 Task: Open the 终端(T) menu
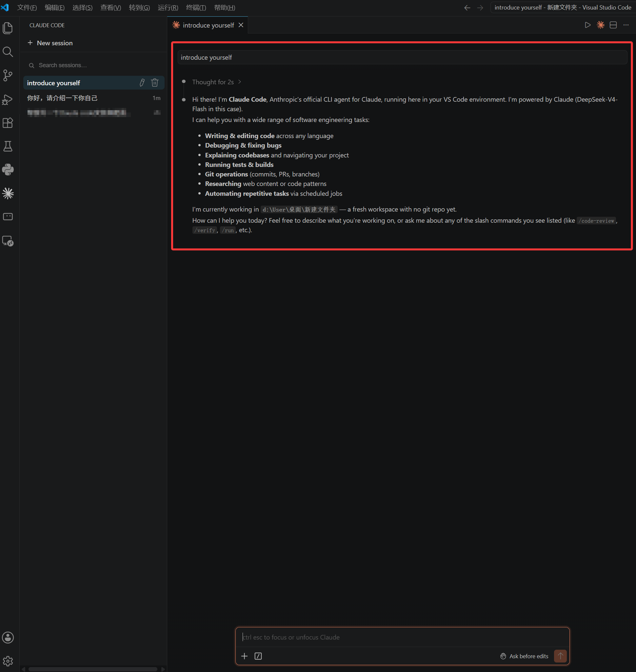click(196, 8)
